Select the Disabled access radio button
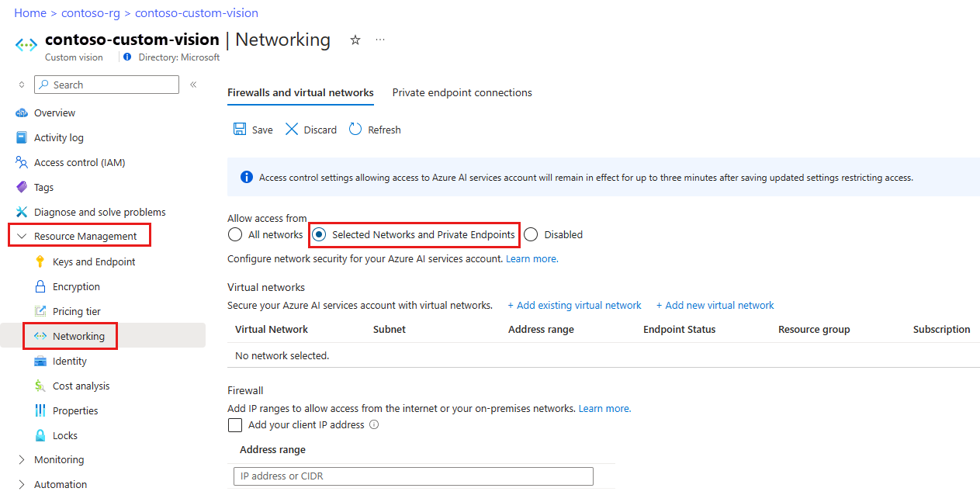The height and width of the screenshot is (495, 980). 531,234
